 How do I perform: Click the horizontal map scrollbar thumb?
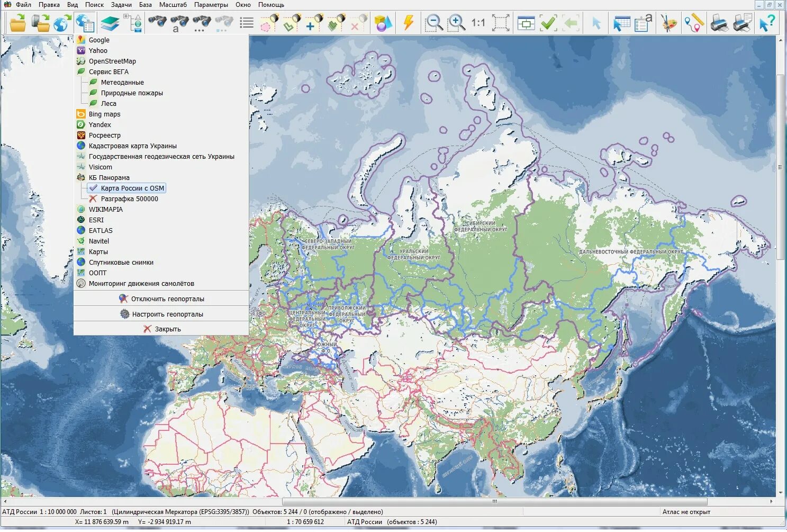pos(495,501)
